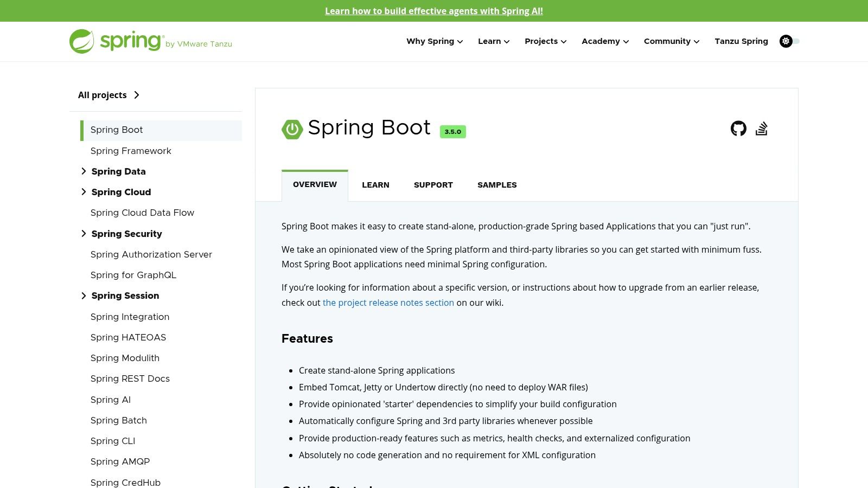This screenshot has width=868, height=488.
Task: Open Spring Authorization Server project
Action: (x=151, y=254)
